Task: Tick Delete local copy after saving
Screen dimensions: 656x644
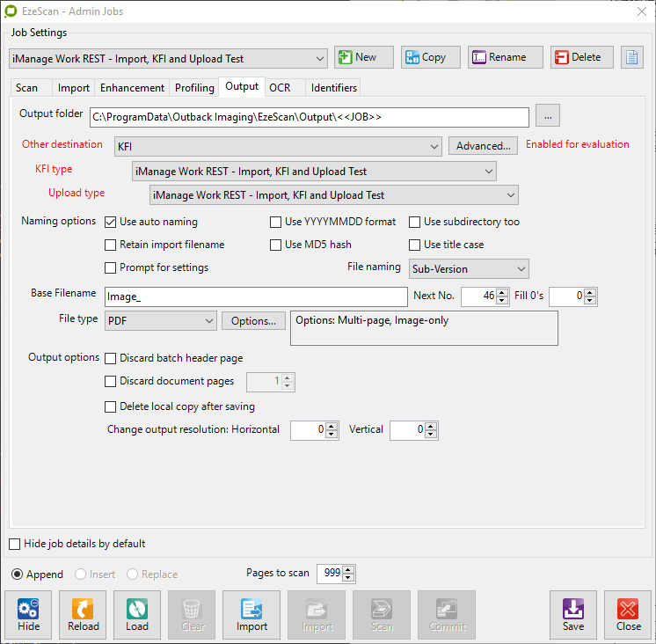Action: pos(112,406)
